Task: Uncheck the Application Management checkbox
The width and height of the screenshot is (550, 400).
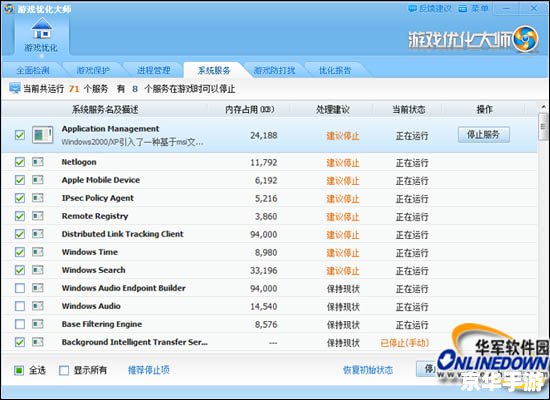Action: tap(20, 135)
